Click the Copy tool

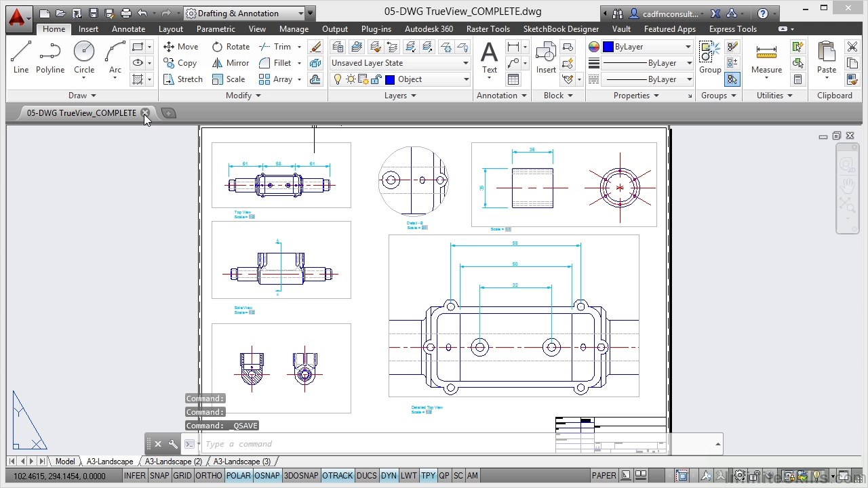click(180, 63)
